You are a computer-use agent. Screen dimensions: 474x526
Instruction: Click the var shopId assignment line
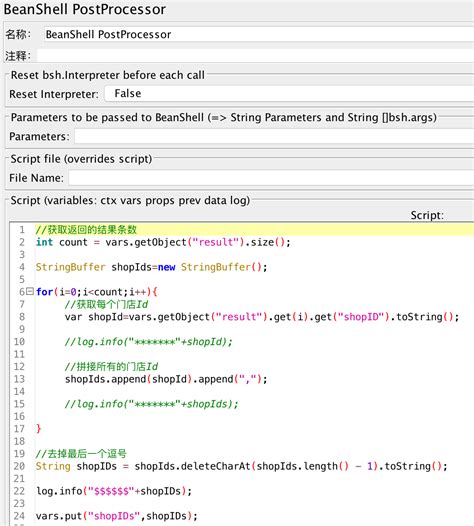coord(262,317)
